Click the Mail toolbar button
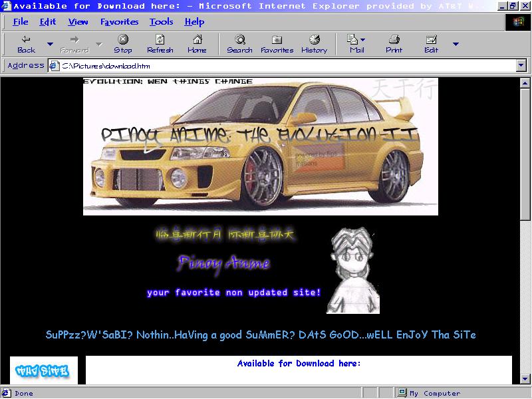The height and width of the screenshot is (399, 532). pyautogui.click(x=354, y=44)
